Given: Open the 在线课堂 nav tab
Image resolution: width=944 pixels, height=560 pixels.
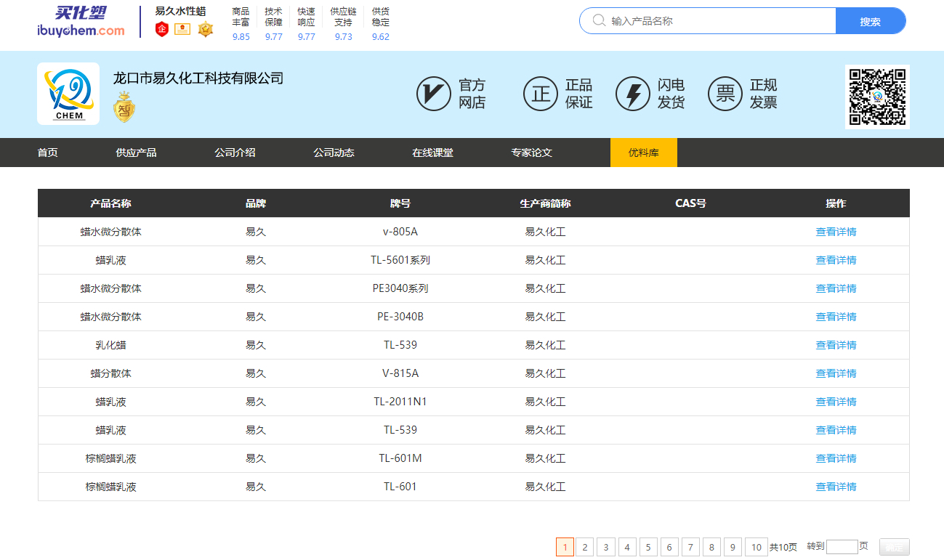Looking at the screenshot, I should pos(432,153).
